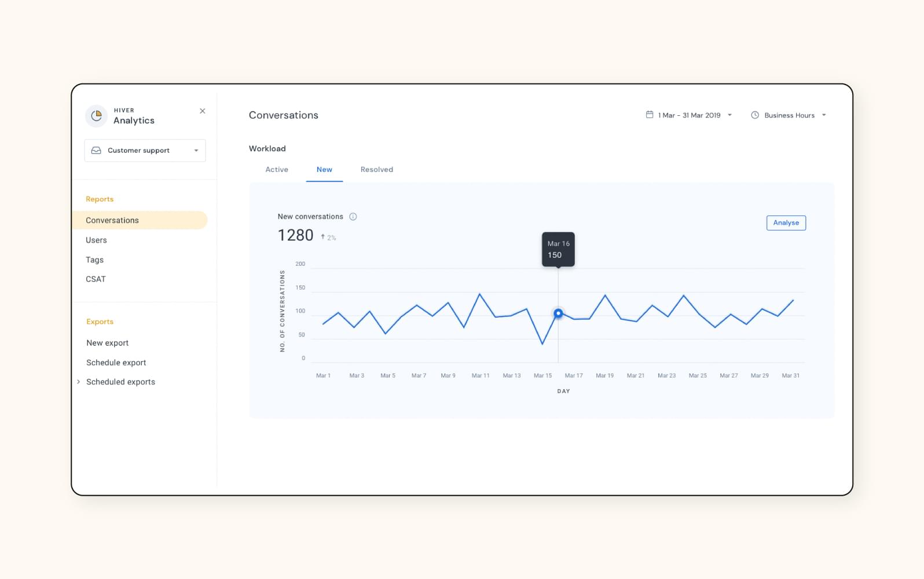This screenshot has height=579, width=924.
Task: Switch to the New tab
Action: tap(324, 170)
